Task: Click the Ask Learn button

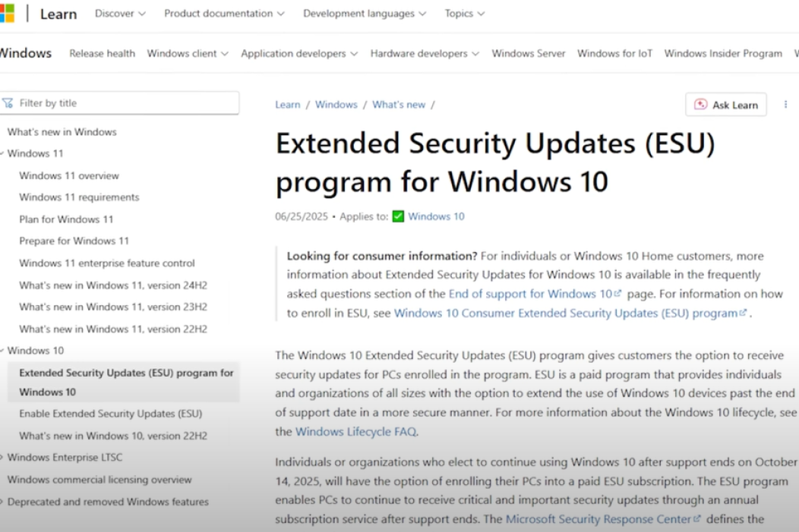Action: point(726,105)
